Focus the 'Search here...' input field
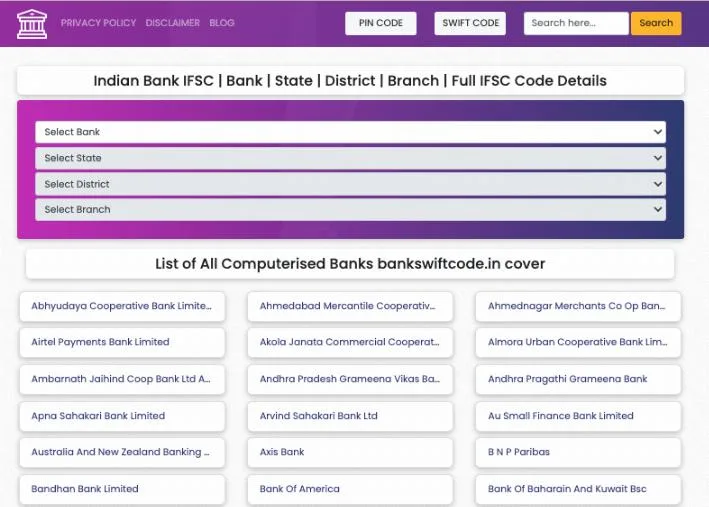Image resolution: width=709 pixels, height=507 pixels. [x=576, y=23]
